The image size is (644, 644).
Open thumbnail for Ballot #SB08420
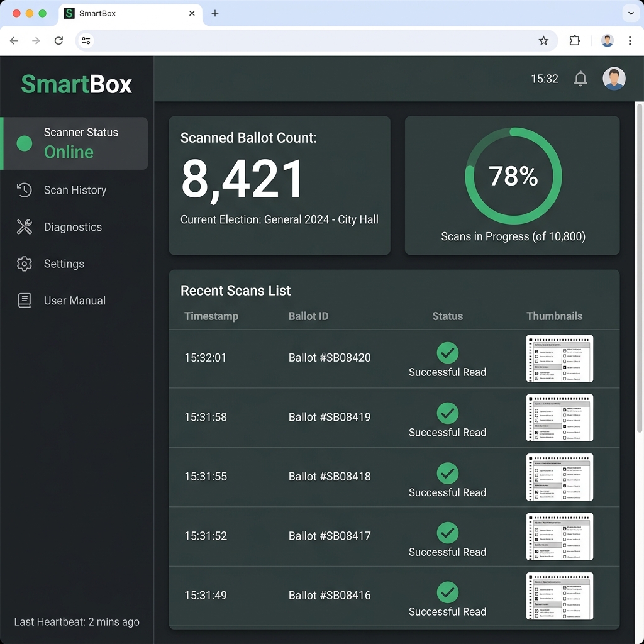(559, 358)
